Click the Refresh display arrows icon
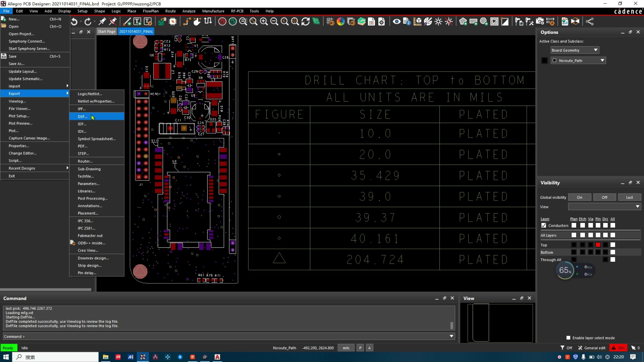The height and width of the screenshot is (362, 644). [x=305, y=22]
